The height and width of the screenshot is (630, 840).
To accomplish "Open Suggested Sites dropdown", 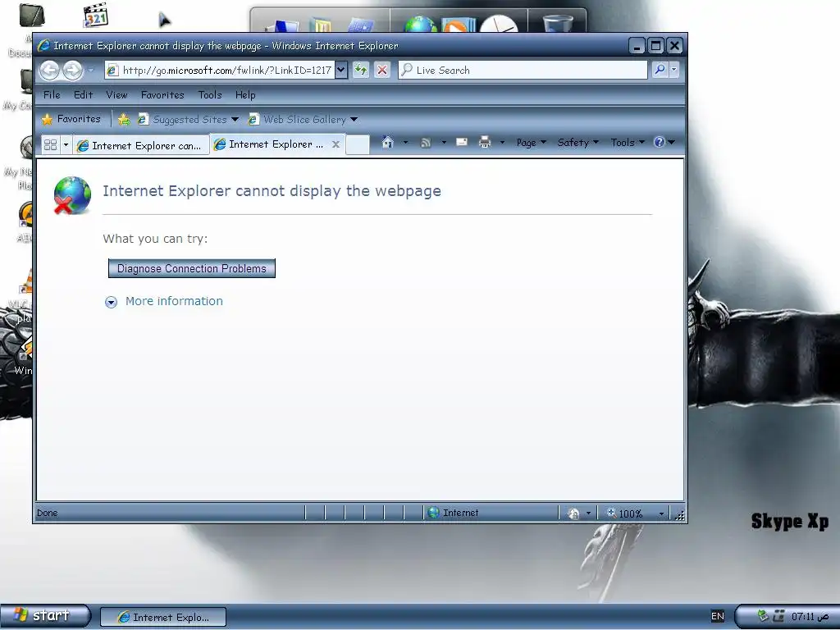I will point(188,120).
